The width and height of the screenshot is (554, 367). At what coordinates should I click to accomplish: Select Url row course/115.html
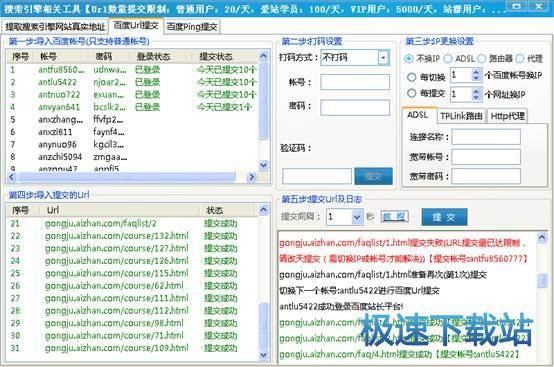(132, 273)
